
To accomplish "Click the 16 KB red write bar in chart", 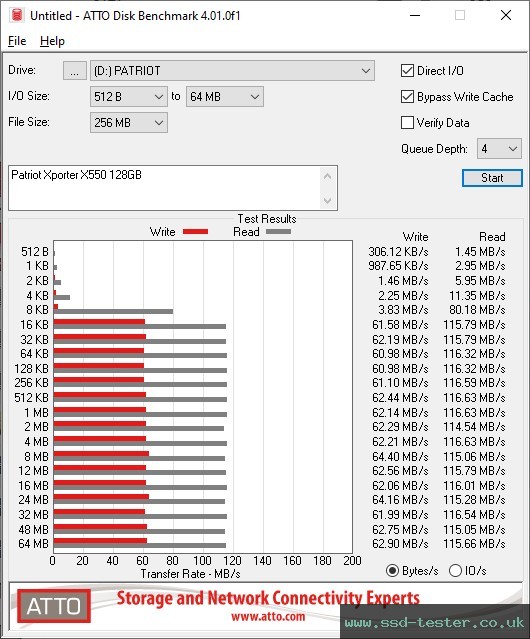I will coord(99,322).
